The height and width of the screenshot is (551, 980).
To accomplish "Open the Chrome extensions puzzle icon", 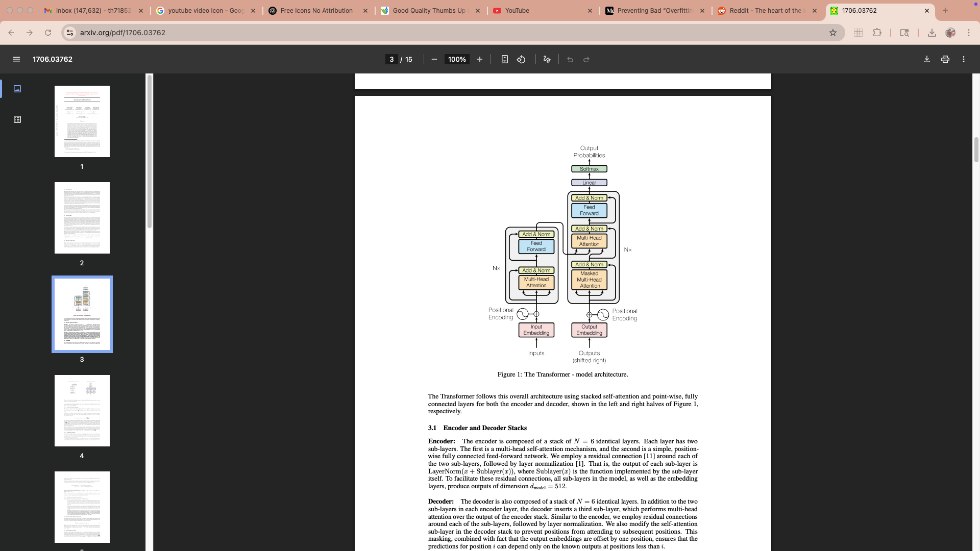I will [877, 33].
